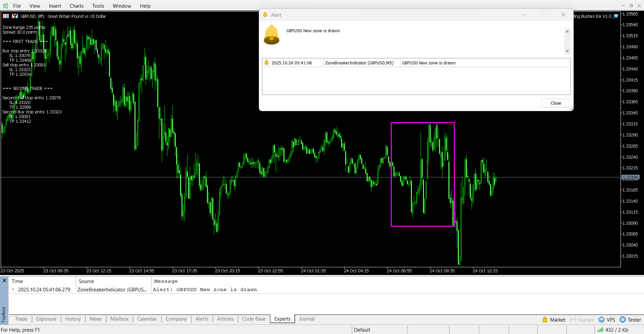Click the Depth of Market icon beside GBPUSD
Viewport: 644px width, 334px height.
tap(15, 16)
